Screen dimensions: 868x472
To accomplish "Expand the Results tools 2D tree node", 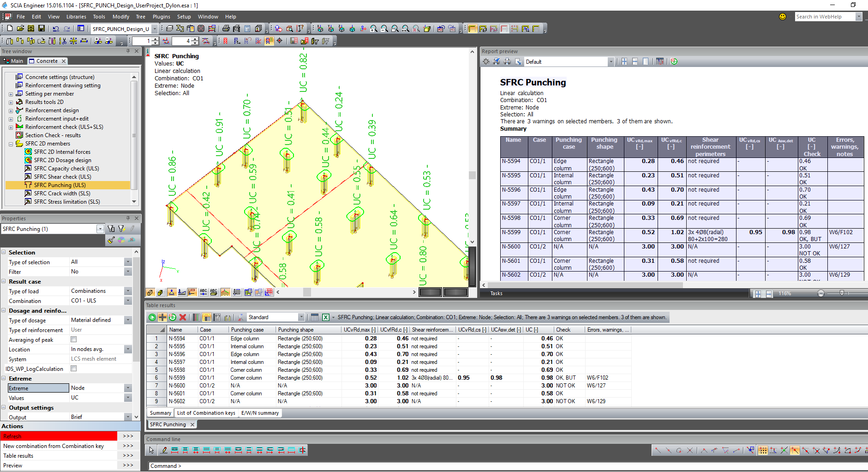I will coord(11,102).
